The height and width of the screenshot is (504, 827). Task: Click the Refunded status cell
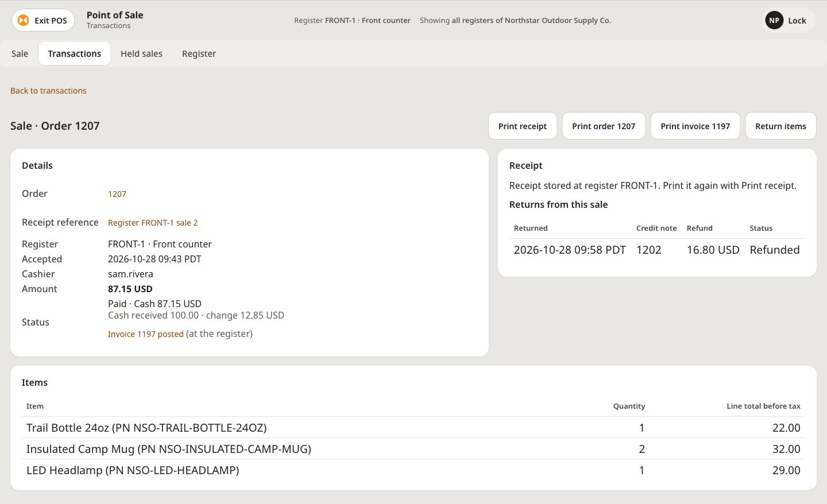coord(775,250)
